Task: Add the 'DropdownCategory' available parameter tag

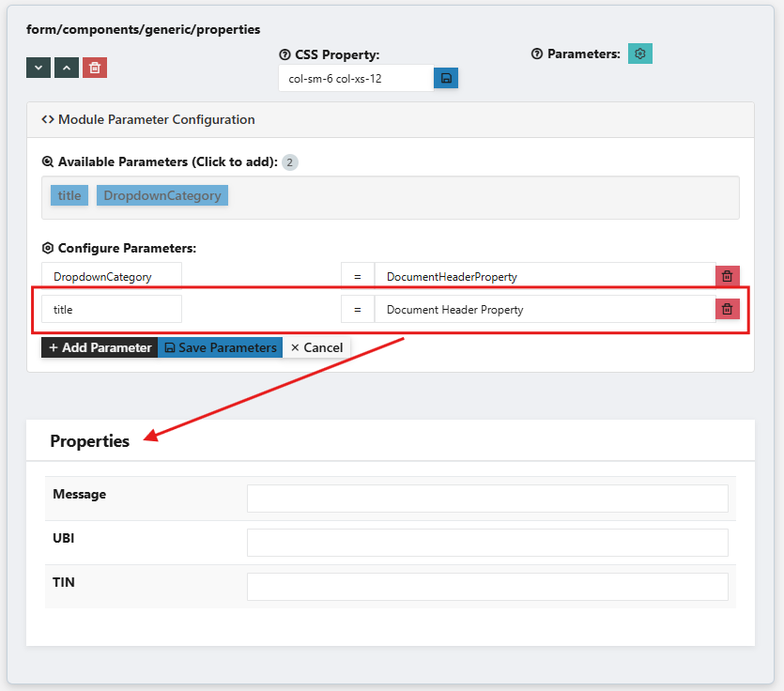Action: pos(162,195)
